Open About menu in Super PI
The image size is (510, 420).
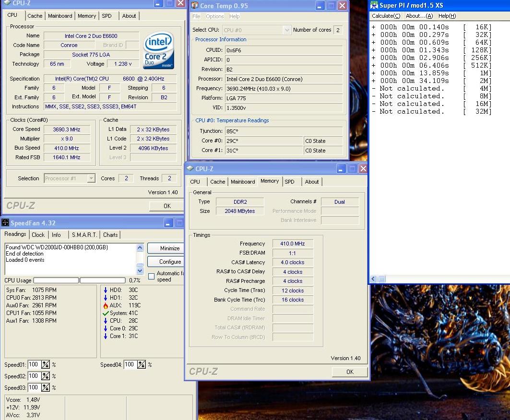(x=419, y=16)
